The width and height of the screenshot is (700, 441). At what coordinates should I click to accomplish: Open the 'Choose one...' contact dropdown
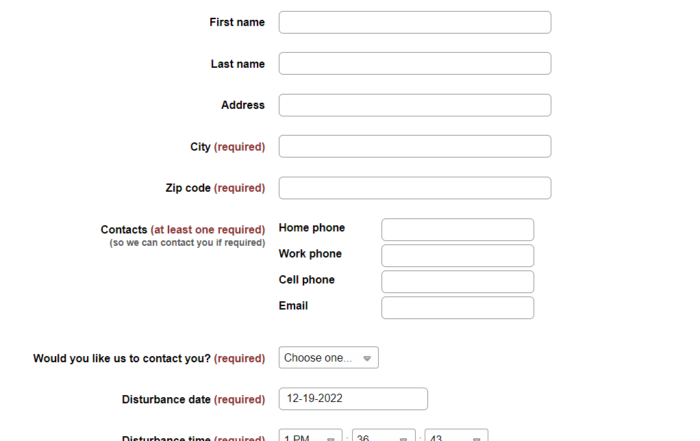pyautogui.click(x=328, y=358)
